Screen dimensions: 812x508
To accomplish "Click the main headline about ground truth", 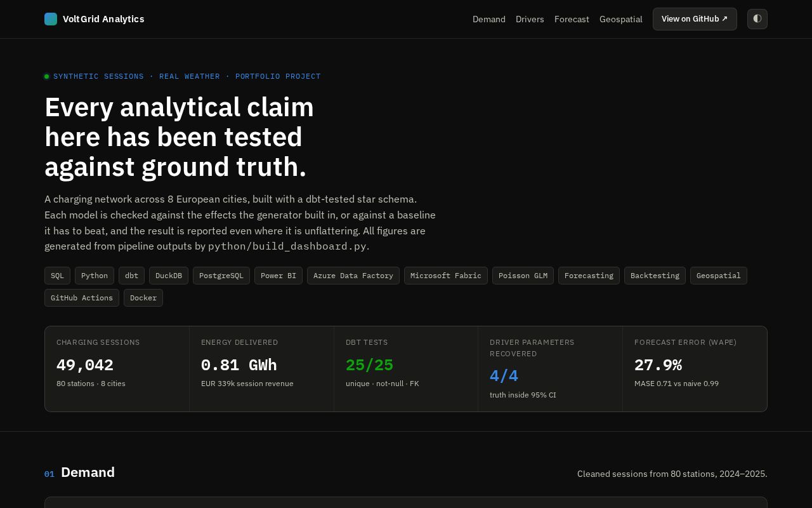I will pos(179,137).
